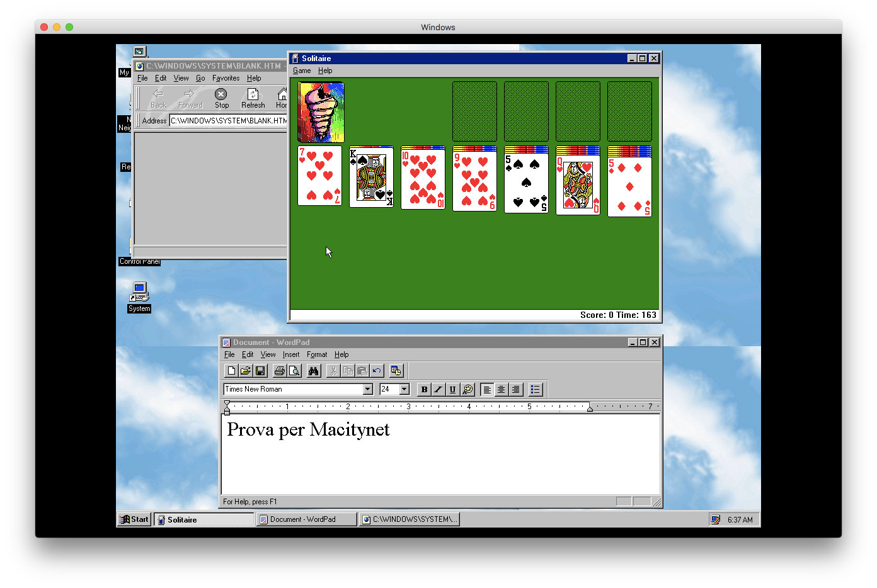877x588 pixels.
Task: Click the Queen of hearts card
Action: pyautogui.click(x=578, y=185)
